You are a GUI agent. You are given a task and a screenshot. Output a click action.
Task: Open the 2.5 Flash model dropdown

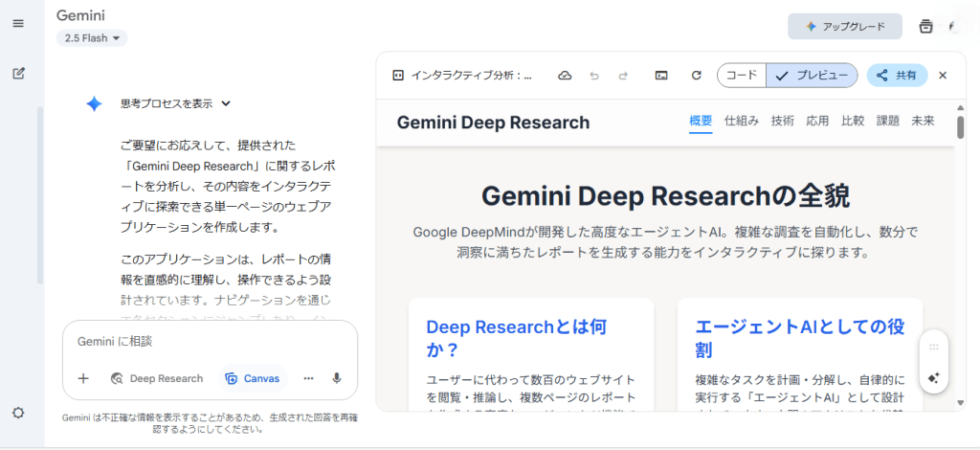tap(92, 38)
